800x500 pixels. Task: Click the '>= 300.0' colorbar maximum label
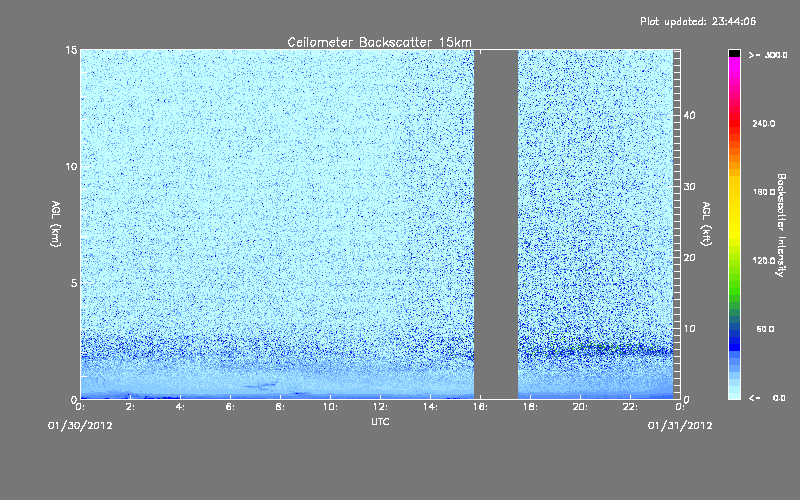pyautogui.click(x=768, y=55)
